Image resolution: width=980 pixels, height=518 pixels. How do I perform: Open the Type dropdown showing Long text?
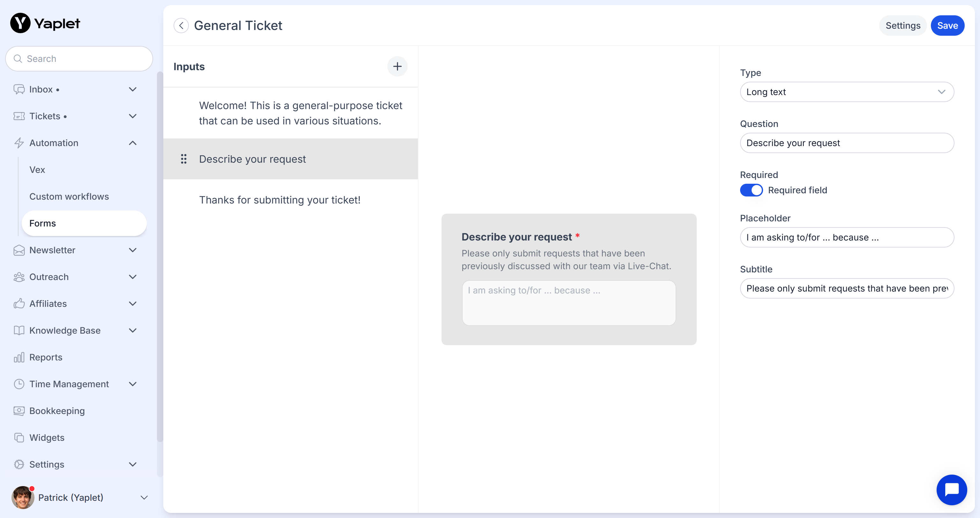[846, 92]
